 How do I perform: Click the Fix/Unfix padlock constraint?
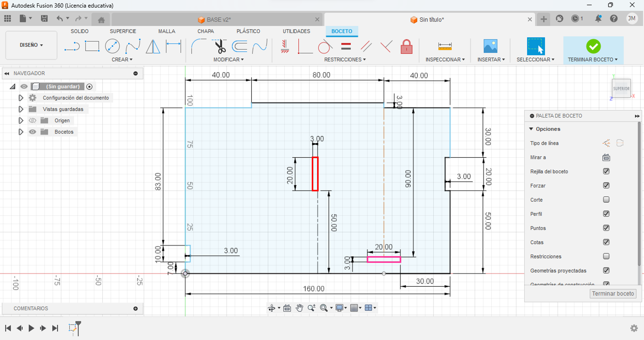pos(406,47)
